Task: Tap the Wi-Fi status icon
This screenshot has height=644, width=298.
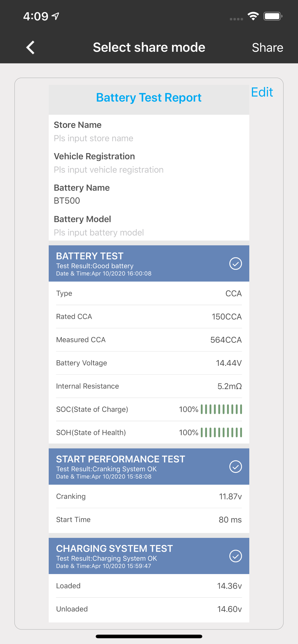Action: pyautogui.click(x=253, y=16)
